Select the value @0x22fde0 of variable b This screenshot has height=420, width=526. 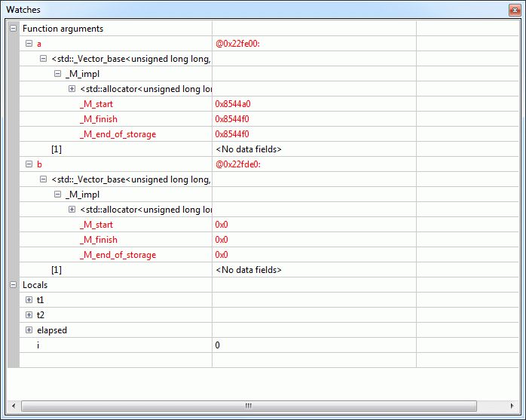[x=238, y=164]
